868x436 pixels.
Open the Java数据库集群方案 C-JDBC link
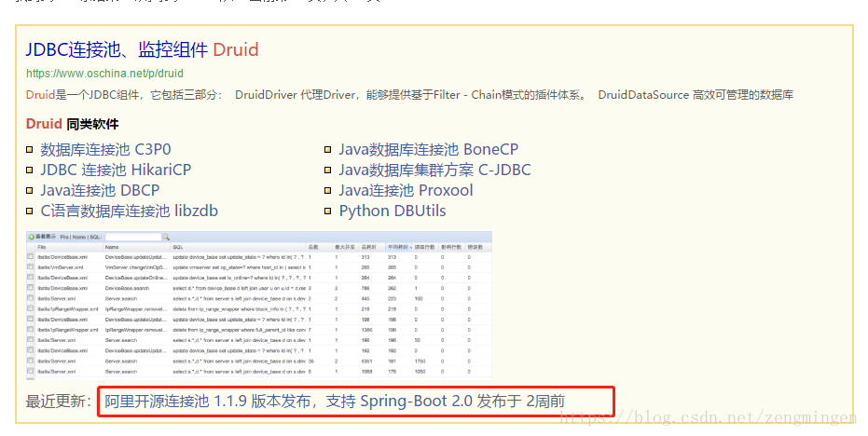(x=434, y=170)
